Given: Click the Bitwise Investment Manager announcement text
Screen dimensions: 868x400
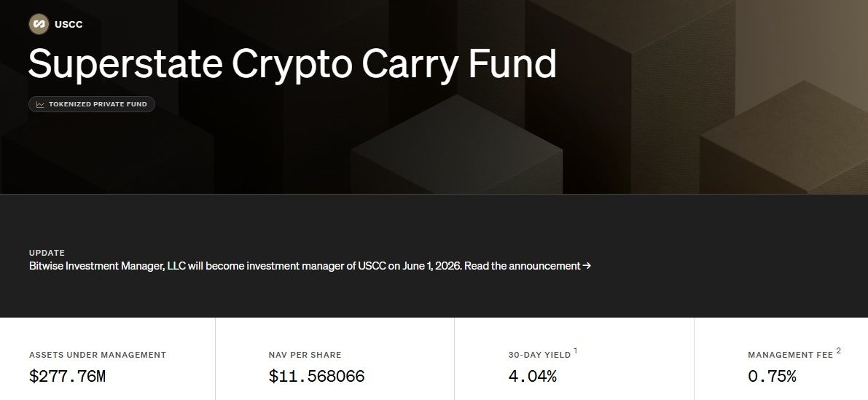Looking at the screenshot, I should coord(245,266).
